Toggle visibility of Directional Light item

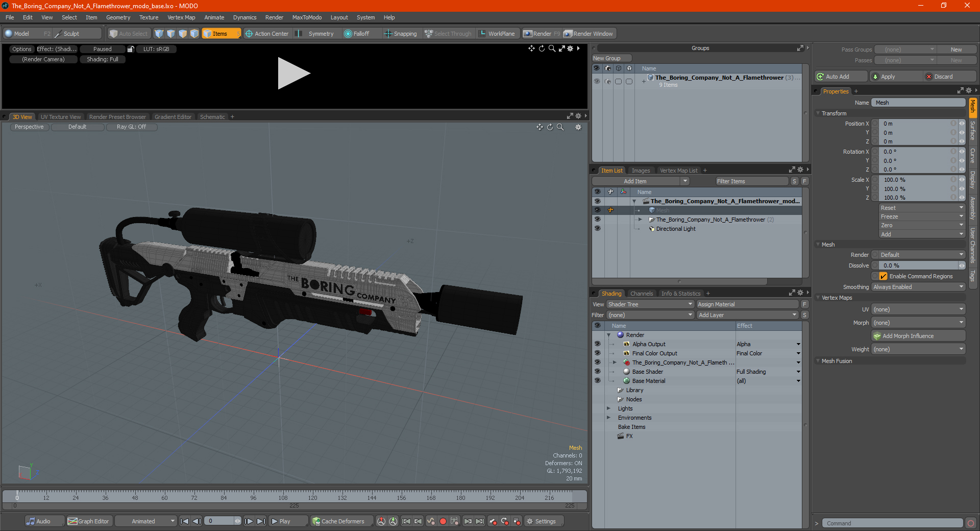click(x=597, y=228)
